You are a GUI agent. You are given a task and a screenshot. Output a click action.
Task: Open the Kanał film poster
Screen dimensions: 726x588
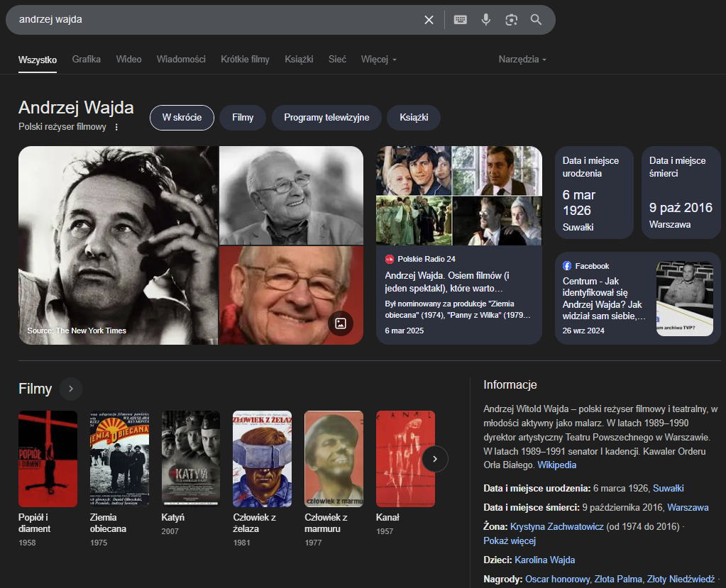click(x=406, y=459)
